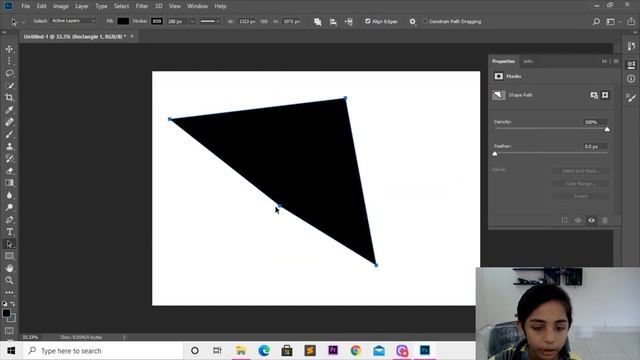Screen dimensions: 640x360
Task: Open path arrangement icon in options bar
Action: pos(349,22)
